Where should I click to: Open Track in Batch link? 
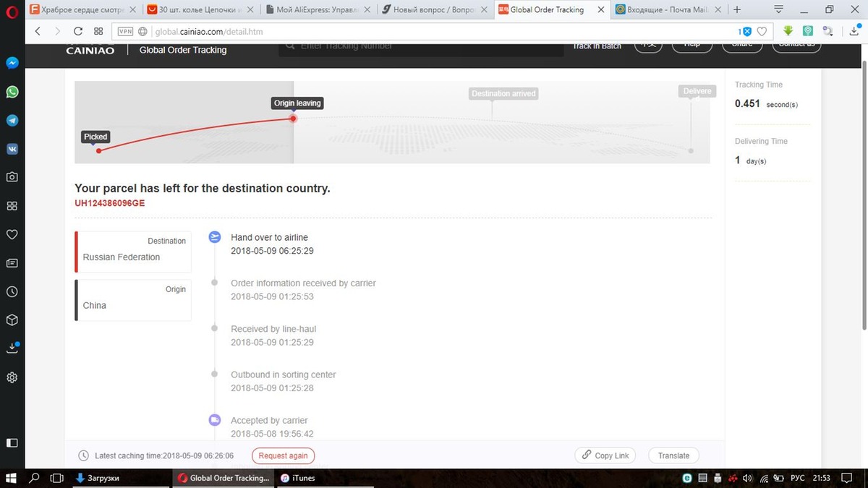pos(597,46)
